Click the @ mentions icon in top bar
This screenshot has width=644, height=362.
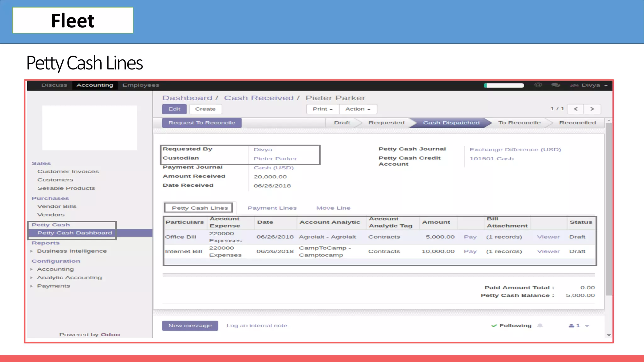click(x=538, y=85)
